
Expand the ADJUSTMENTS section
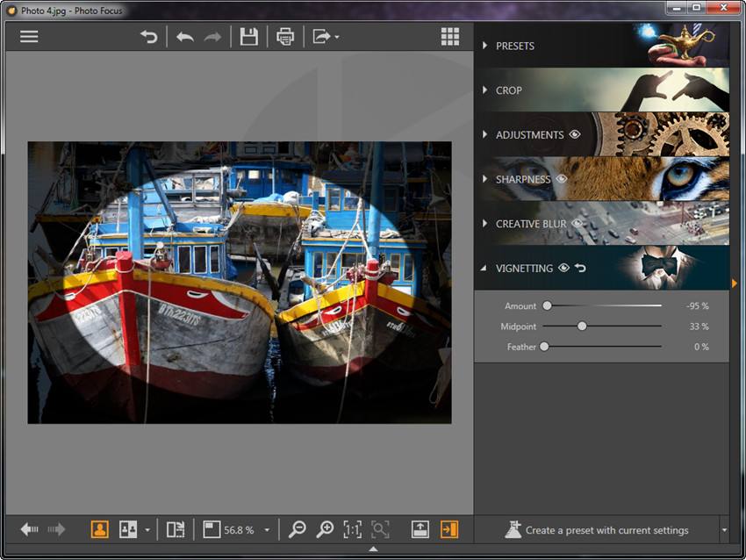484,134
